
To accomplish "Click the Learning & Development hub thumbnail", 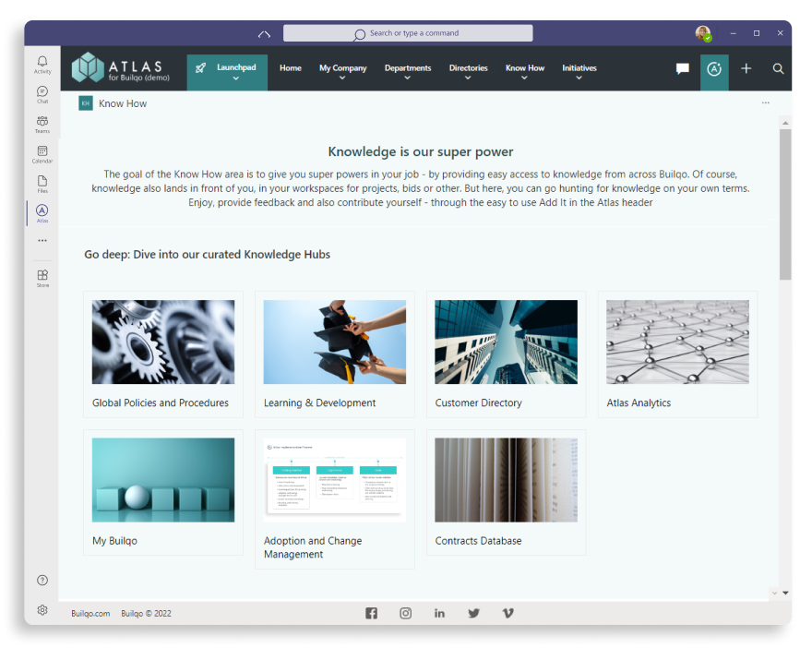I will (334, 342).
